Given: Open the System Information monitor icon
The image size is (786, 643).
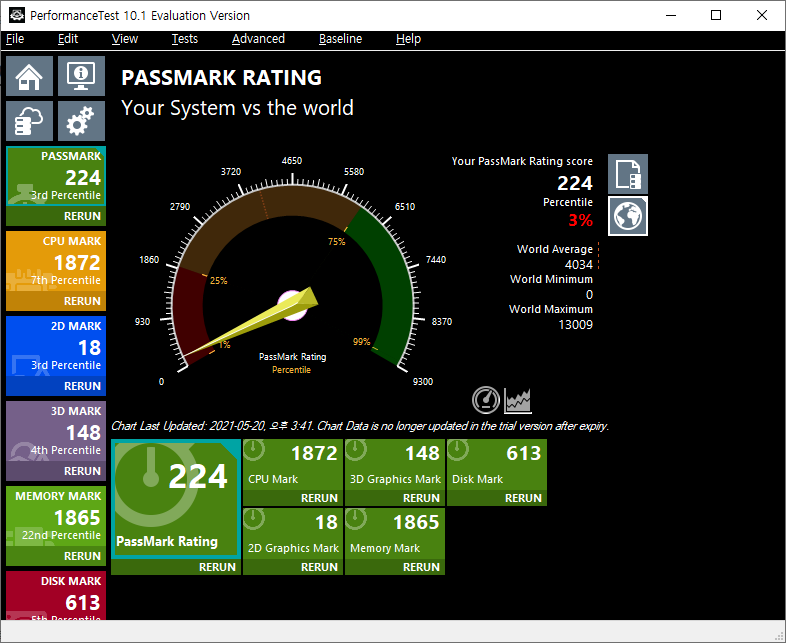Looking at the screenshot, I should [x=81, y=76].
